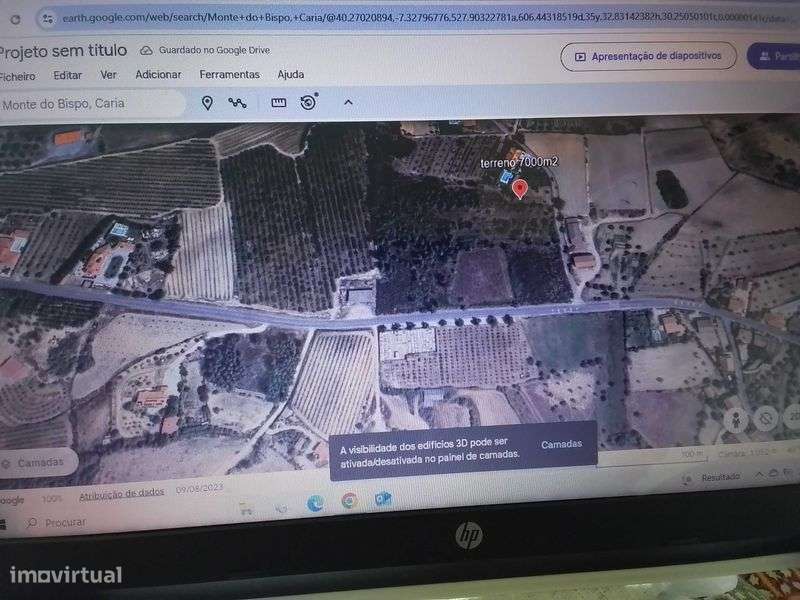
Task: Open the Editar menu
Action: 68,75
